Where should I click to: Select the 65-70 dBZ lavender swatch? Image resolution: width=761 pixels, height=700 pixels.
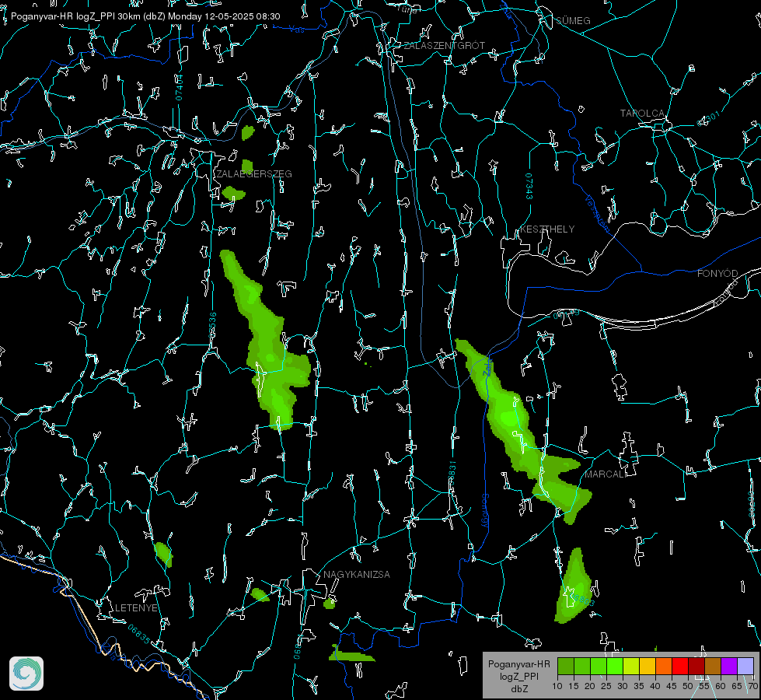click(x=745, y=667)
